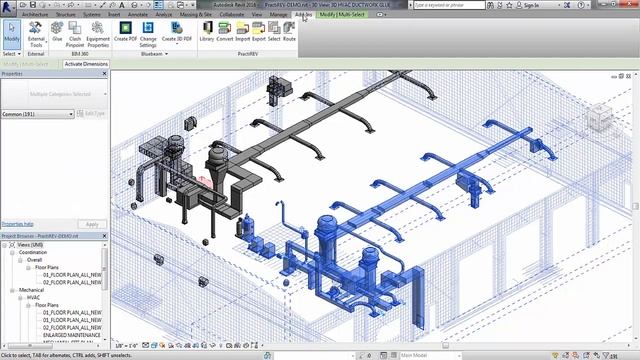This screenshot has height=360, width=640.
Task: Toggle Drag Elements on Selection
Action: point(596,356)
